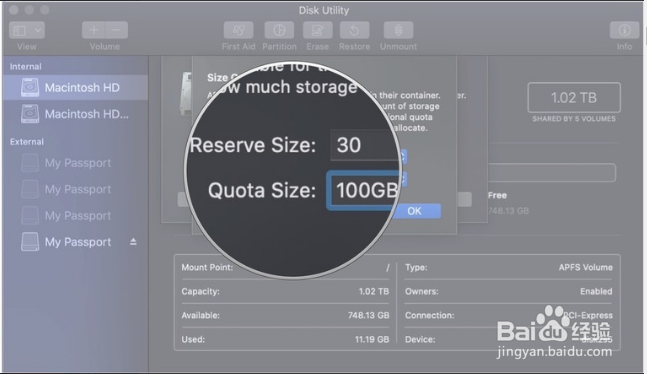Expand the View dropdown chevron
Screen dimensions: 647x374
point(38,30)
